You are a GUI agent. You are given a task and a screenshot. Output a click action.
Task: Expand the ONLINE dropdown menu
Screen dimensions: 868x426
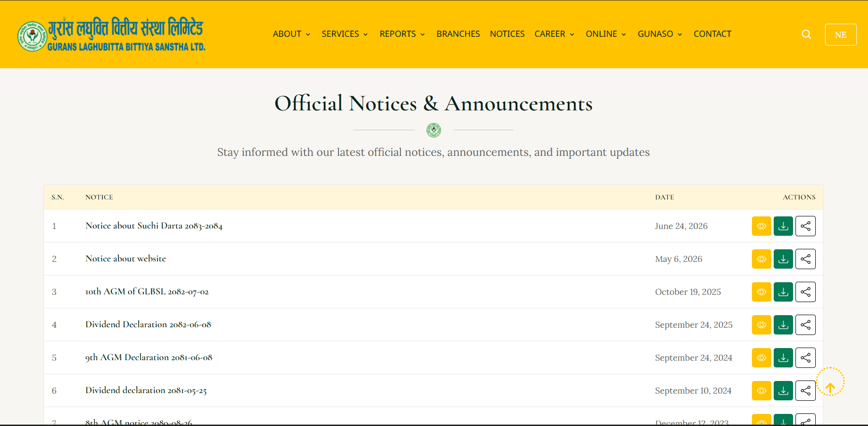coord(606,34)
